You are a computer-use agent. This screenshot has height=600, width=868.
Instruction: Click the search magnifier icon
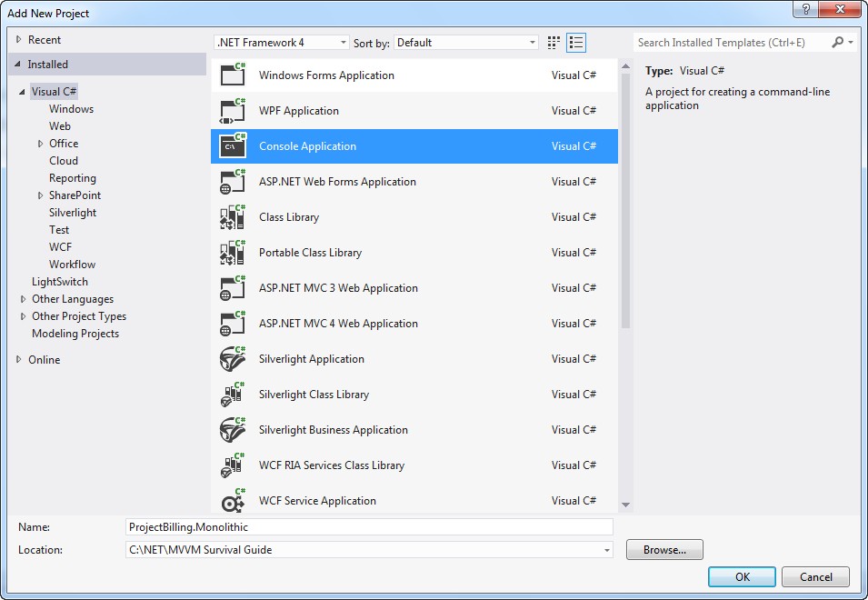point(838,42)
